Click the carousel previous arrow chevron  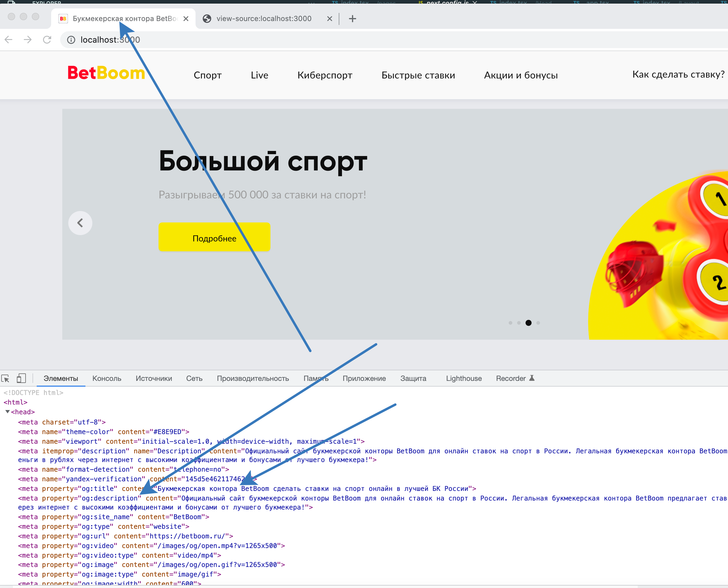tap(80, 223)
